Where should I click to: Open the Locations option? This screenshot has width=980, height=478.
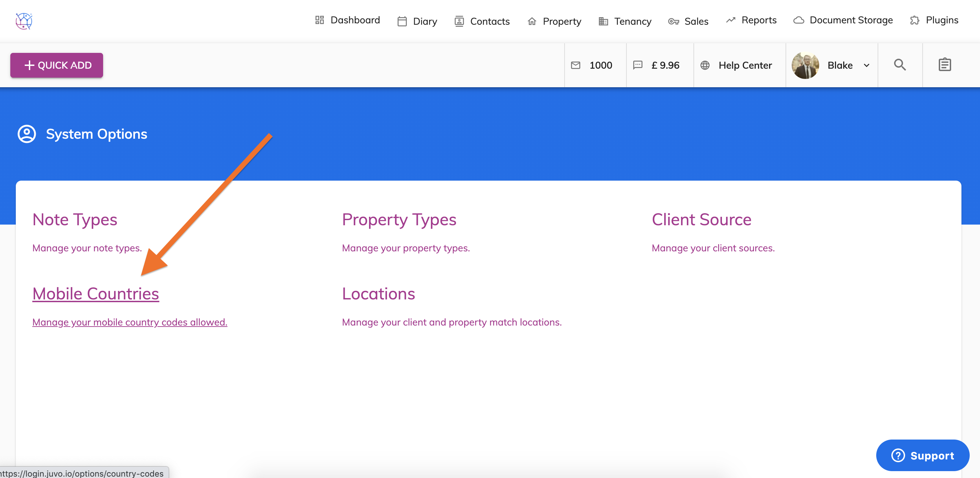[x=378, y=294]
